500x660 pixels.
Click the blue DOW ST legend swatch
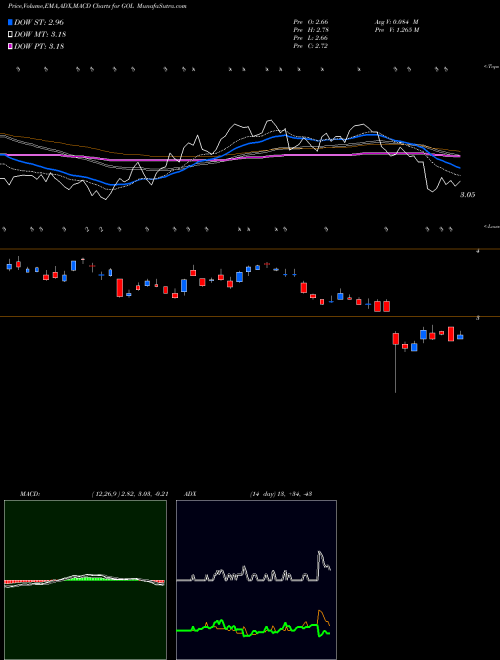pos(10,22)
